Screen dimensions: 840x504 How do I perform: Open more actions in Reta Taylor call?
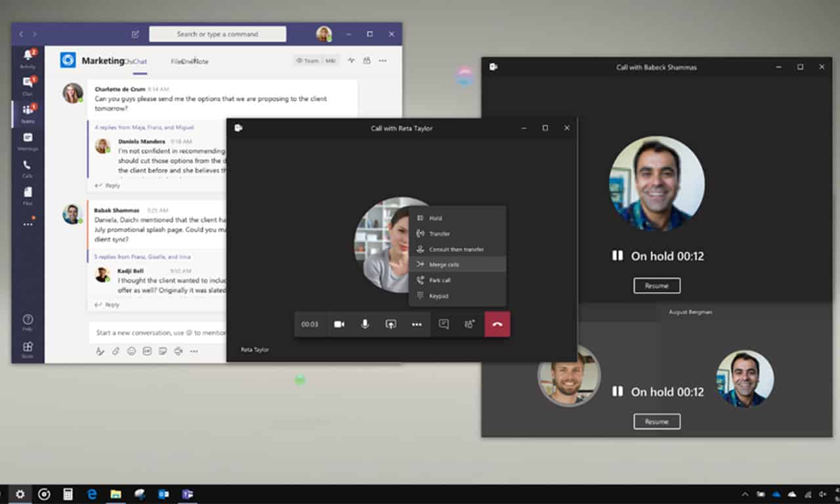point(417,324)
